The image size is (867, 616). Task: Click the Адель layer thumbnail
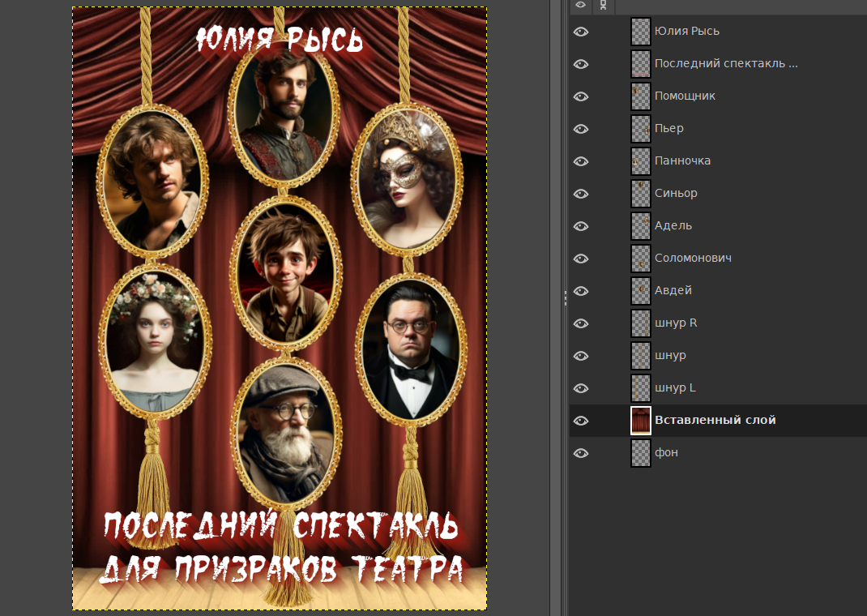pos(641,226)
